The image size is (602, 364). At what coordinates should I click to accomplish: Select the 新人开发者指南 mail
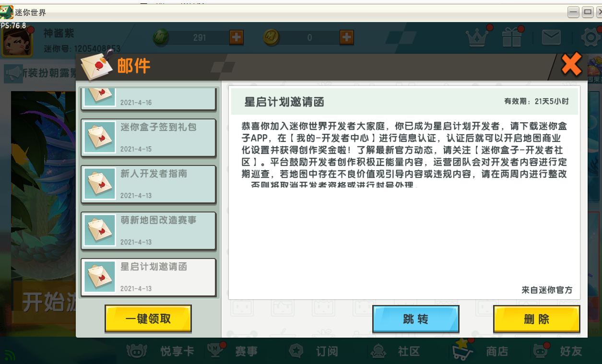coord(149,184)
